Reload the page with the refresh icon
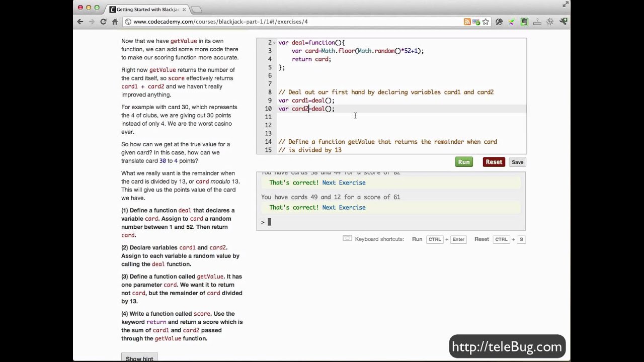 pos(103,22)
